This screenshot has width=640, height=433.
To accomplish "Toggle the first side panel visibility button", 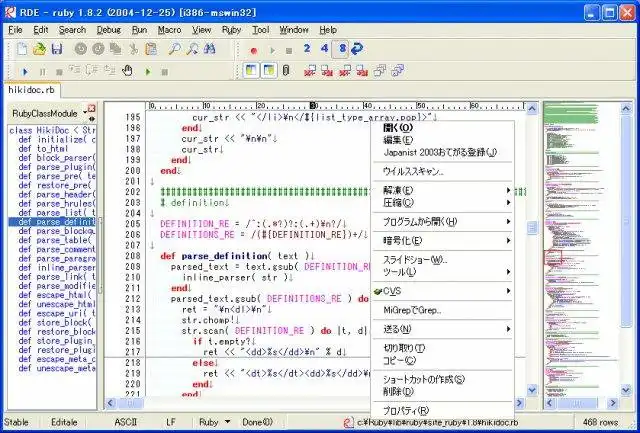I will 251,71.
